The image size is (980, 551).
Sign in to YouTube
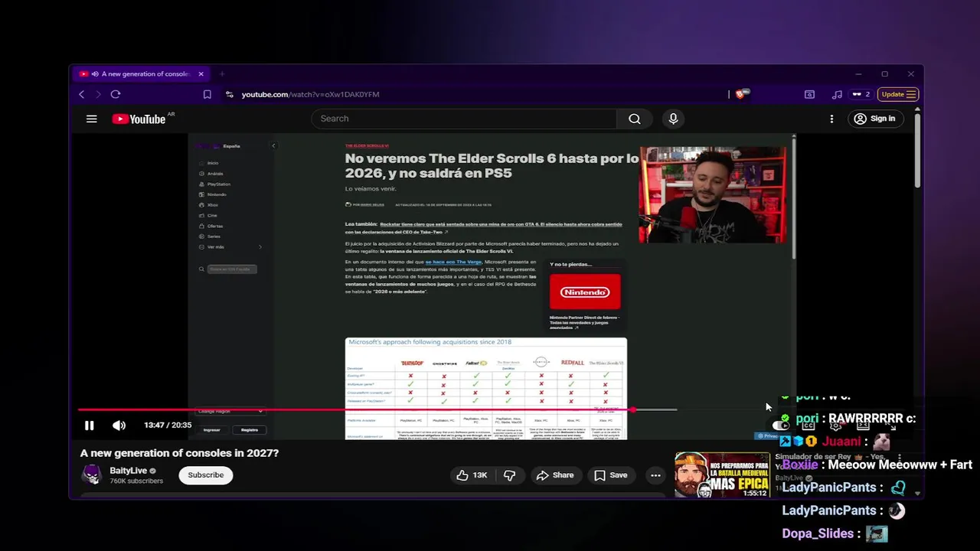[874, 119]
